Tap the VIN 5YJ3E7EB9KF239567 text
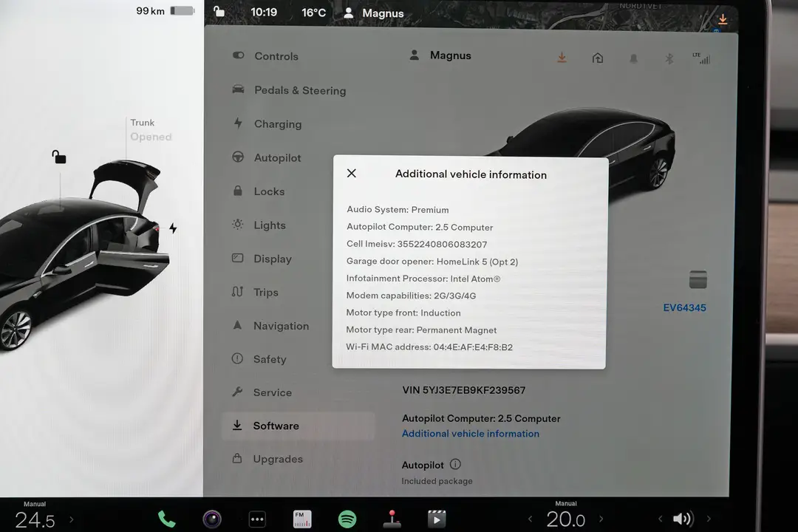This screenshot has width=798, height=532. click(x=463, y=390)
